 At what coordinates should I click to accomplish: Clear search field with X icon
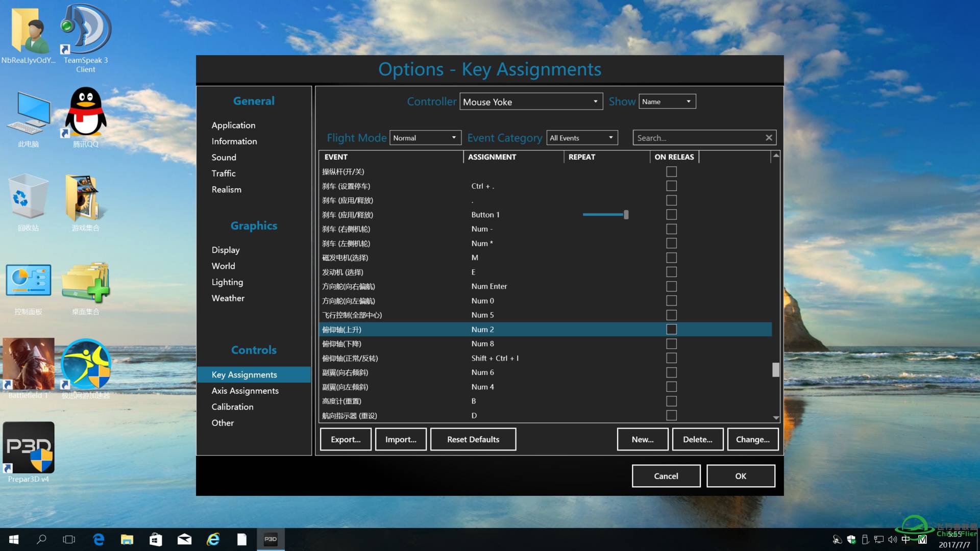point(769,138)
